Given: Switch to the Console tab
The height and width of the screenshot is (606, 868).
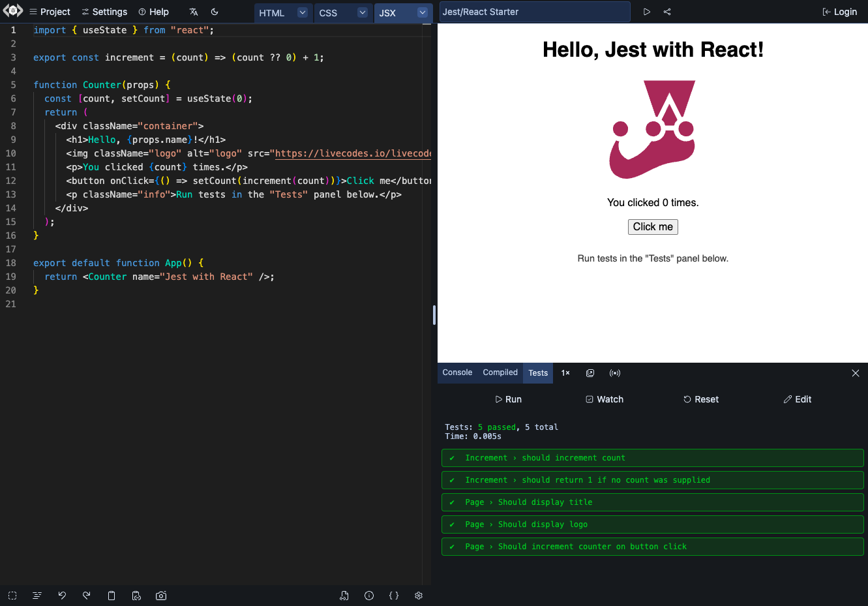Looking at the screenshot, I should pos(457,372).
